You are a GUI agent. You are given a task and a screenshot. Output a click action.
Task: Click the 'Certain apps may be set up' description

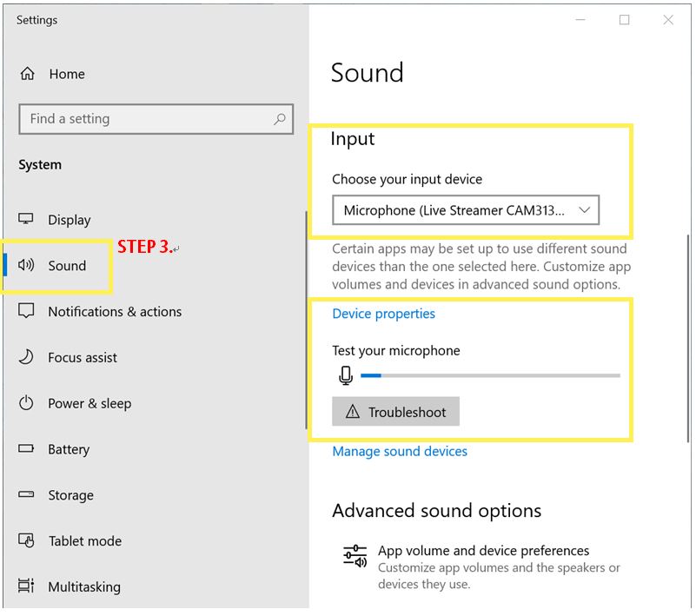[x=481, y=266]
